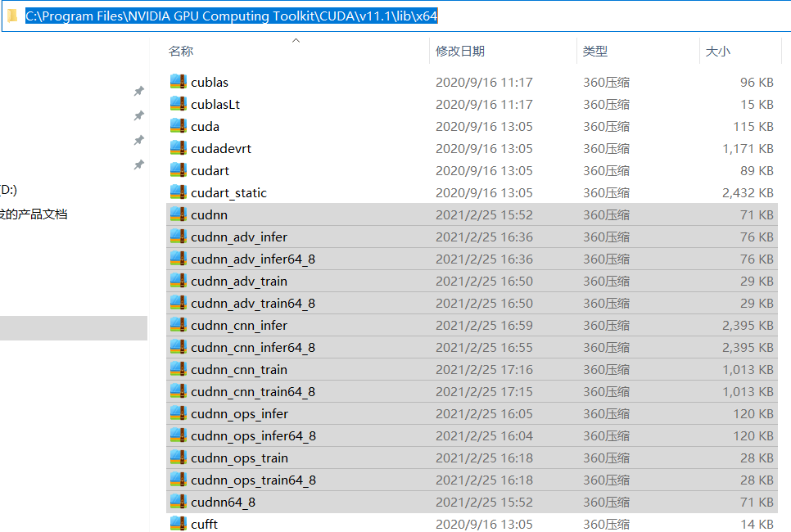Screen dimensions: 791x532
Task: Click the size 115 KB of cuda
Action: (753, 127)
